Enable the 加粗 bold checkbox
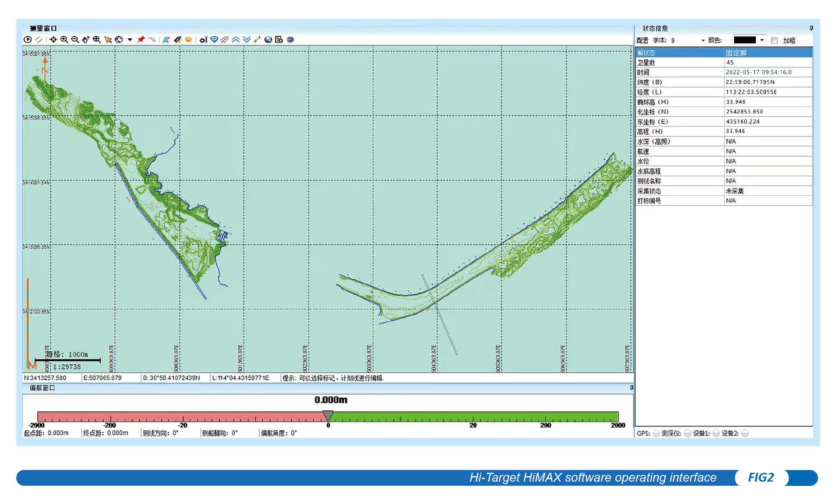Image resolution: width=835 pixels, height=504 pixels. coord(774,40)
